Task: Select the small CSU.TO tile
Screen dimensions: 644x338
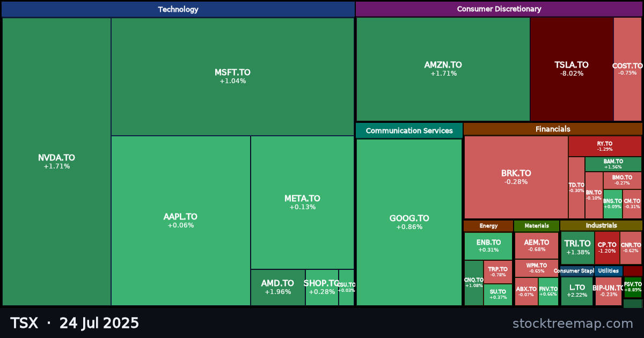Action: tap(346, 288)
